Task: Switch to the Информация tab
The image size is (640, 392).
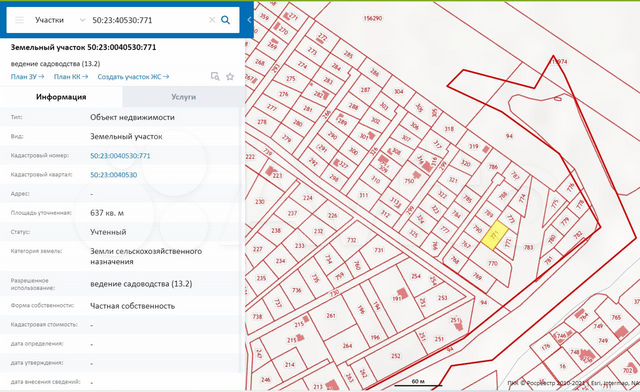Action: [61, 97]
